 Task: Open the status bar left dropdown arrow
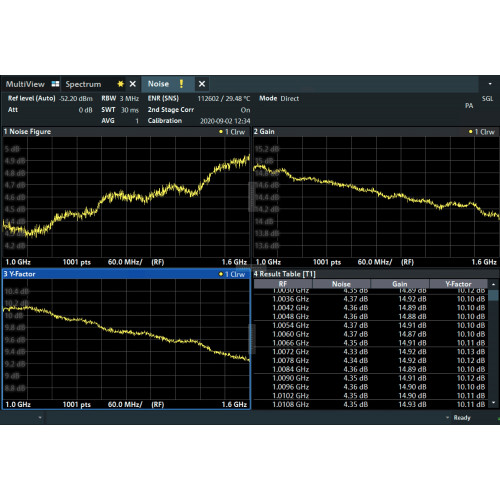point(40,417)
